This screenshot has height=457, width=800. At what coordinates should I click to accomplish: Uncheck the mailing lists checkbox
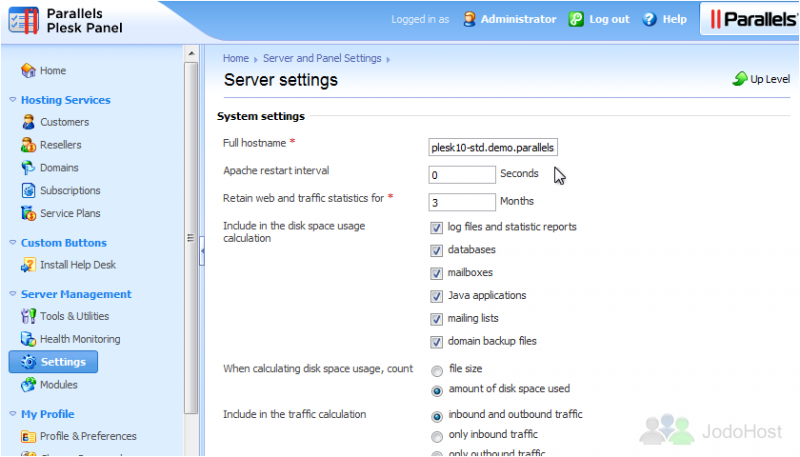click(436, 319)
